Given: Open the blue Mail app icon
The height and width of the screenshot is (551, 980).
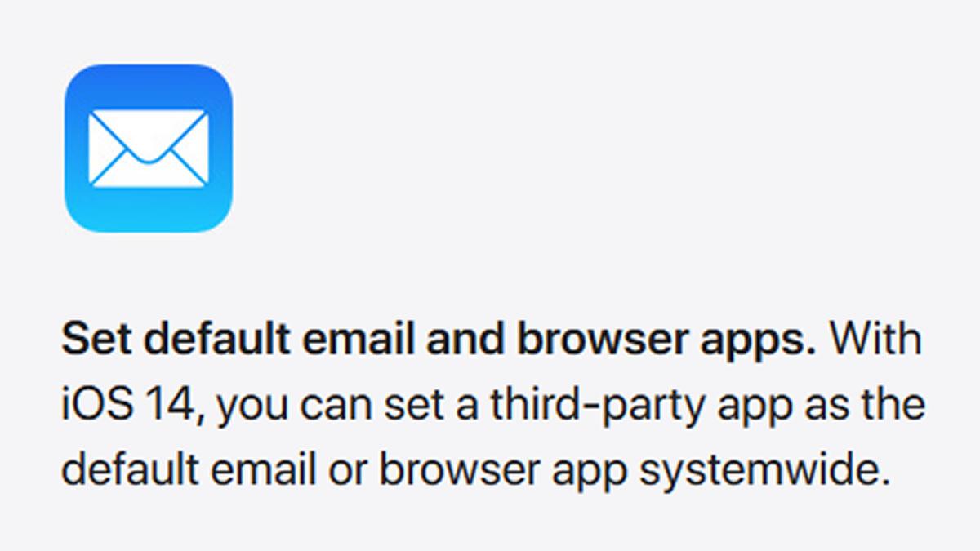Looking at the screenshot, I should pos(149,149).
